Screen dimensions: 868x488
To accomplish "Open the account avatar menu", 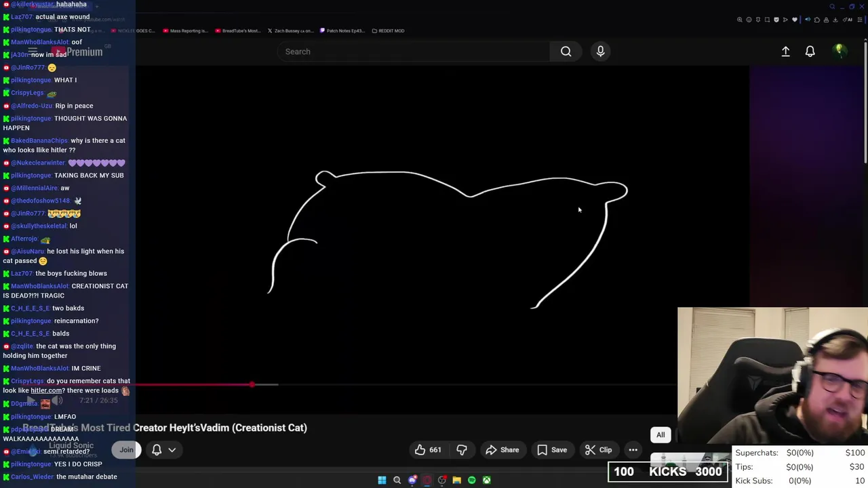I will [840, 51].
